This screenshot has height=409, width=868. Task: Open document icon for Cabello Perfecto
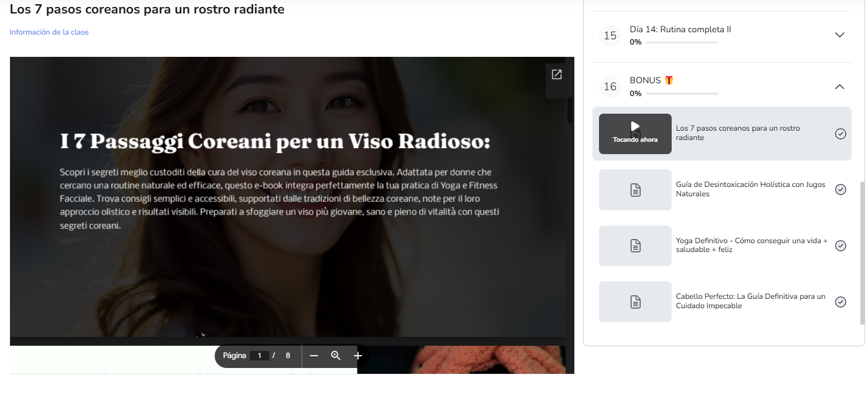pyautogui.click(x=635, y=302)
